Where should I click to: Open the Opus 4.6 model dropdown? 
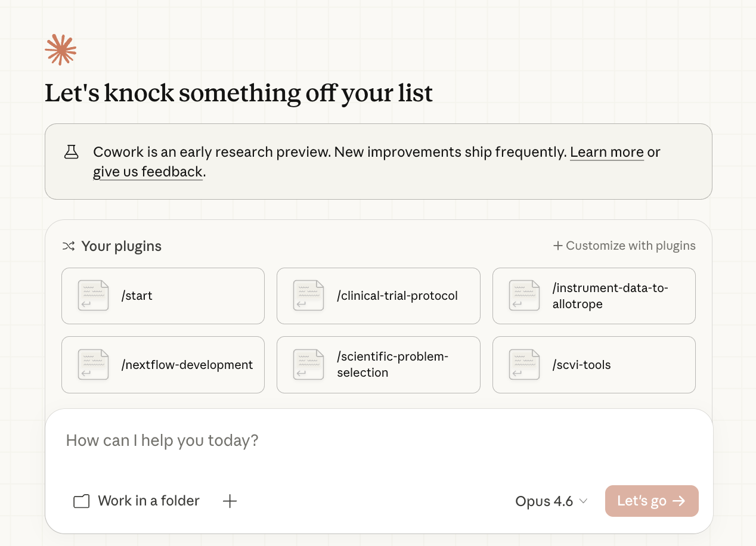point(544,501)
